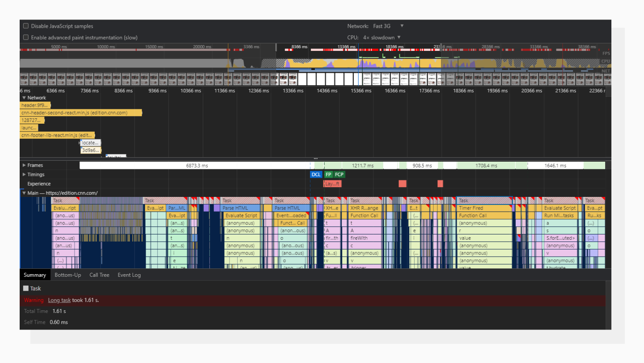Click the FCP marker in Timings
644x363 pixels.
click(x=339, y=175)
